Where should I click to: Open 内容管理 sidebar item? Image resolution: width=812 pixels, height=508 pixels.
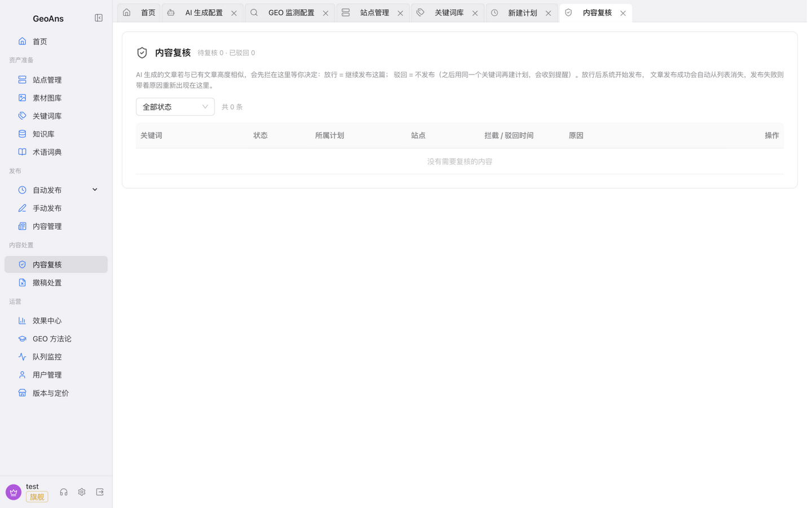coord(56,226)
